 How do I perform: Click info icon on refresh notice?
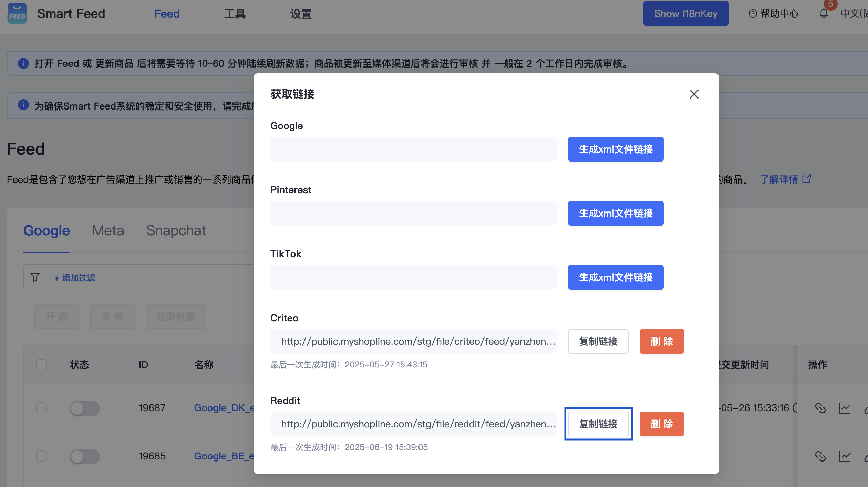coord(23,63)
